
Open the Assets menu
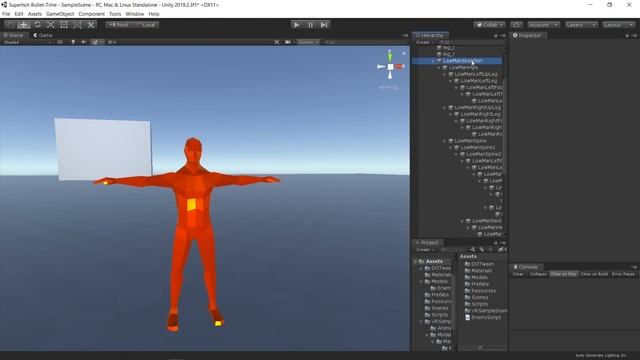[x=35, y=14]
